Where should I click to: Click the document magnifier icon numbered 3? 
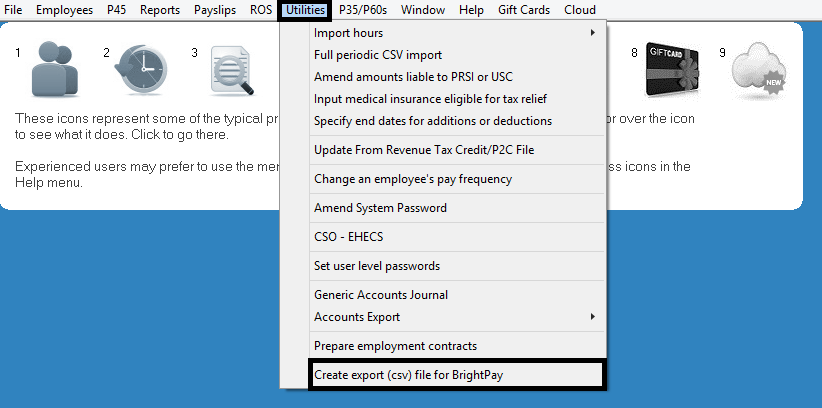point(232,70)
